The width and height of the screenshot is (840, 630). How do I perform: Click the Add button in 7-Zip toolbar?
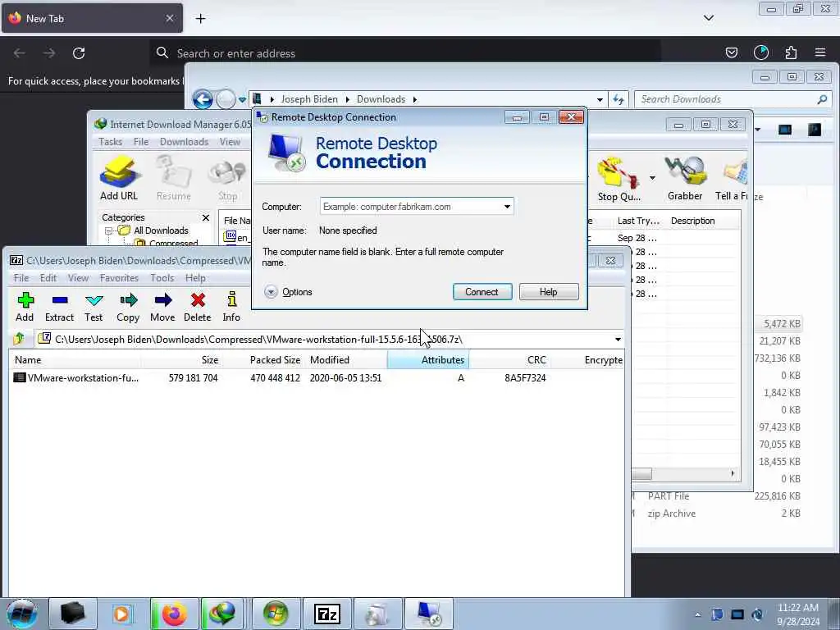coord(25,307)
